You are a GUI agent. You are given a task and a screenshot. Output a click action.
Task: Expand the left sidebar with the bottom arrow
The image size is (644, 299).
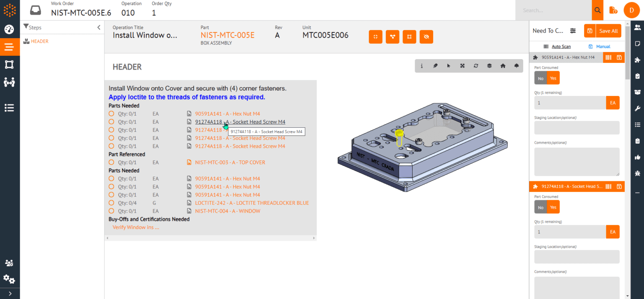10,294
